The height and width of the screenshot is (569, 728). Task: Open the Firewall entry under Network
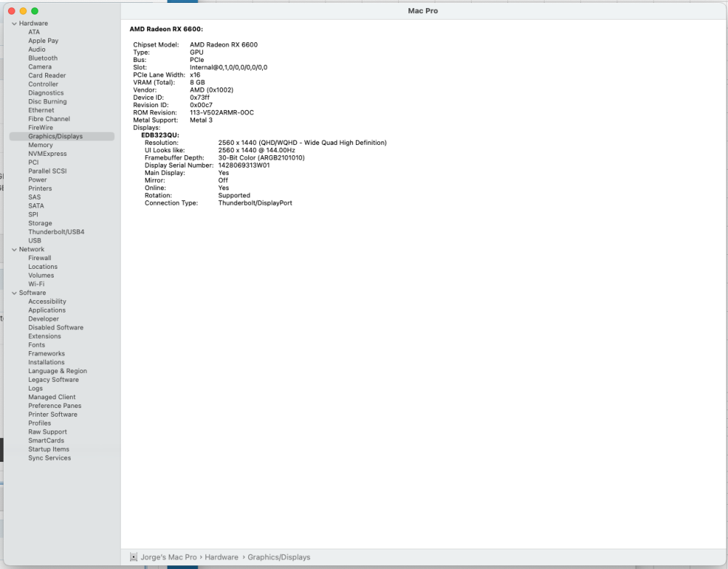[x=39, y=258]
